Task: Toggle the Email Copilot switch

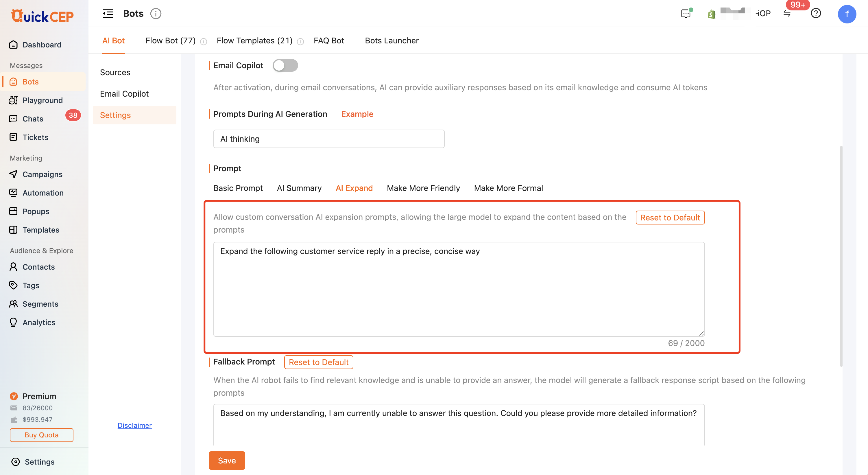Action: coord(285,65)
